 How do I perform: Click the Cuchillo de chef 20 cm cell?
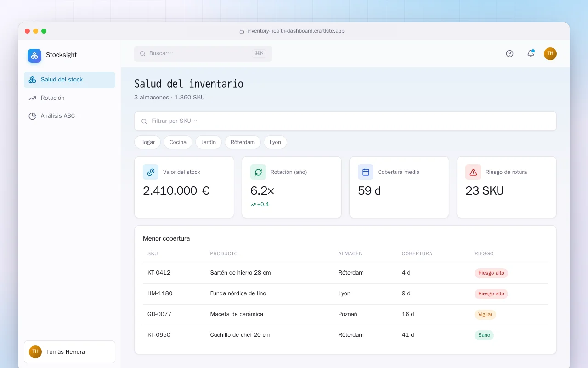(240, 335)
